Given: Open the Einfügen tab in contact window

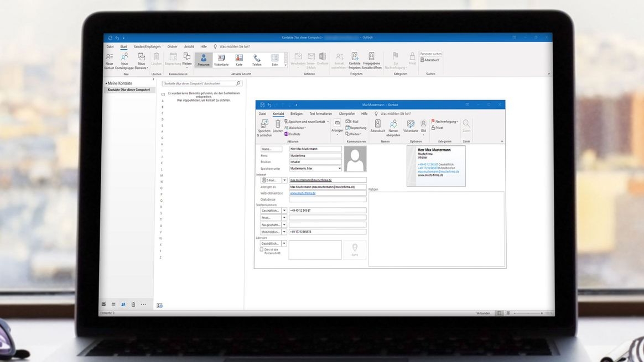Looking at the screenshot, I should click(x=296, y=114).
